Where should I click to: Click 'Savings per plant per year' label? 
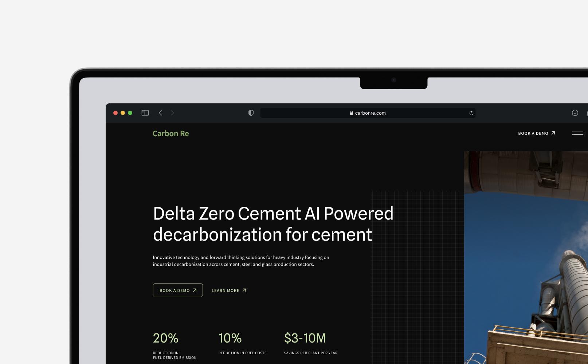(x=311, y=353)
